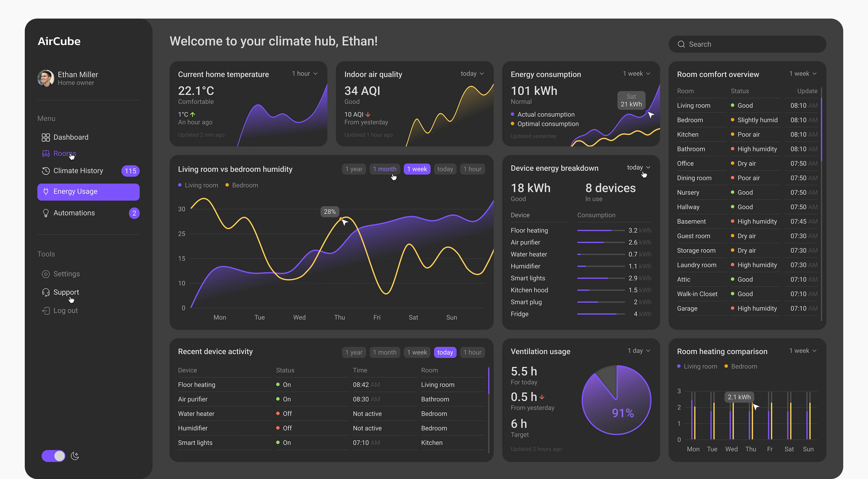Click the Support headset icon

point(46,292)
